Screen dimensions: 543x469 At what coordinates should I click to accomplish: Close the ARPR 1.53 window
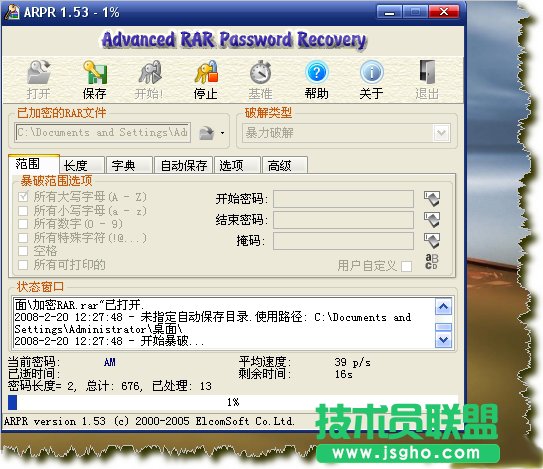click(444, 12)
